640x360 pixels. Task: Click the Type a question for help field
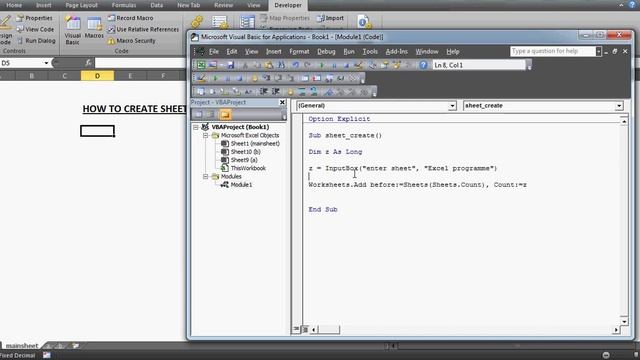[553, 51]
